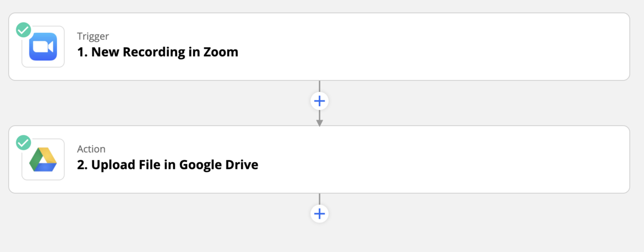The height and width of the screenshot is (252, 644).
Task: Add a step between trigger and action
Action: (x=319, y=101)
